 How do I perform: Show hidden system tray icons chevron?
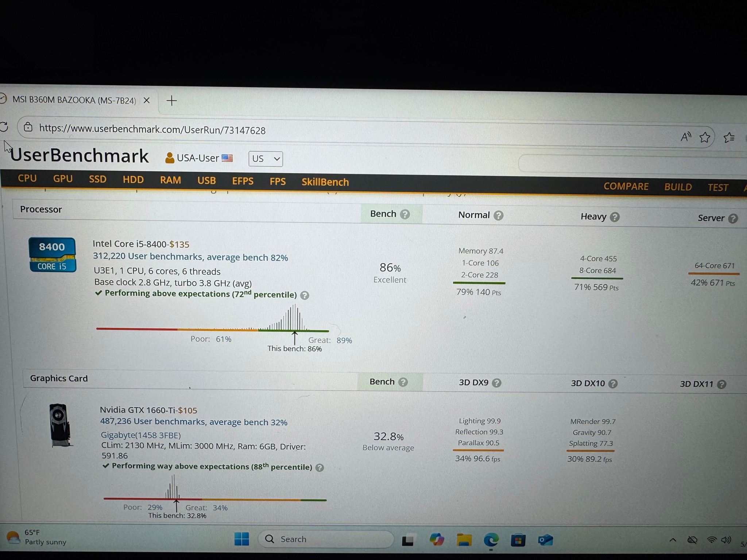[x=673, y=540]
